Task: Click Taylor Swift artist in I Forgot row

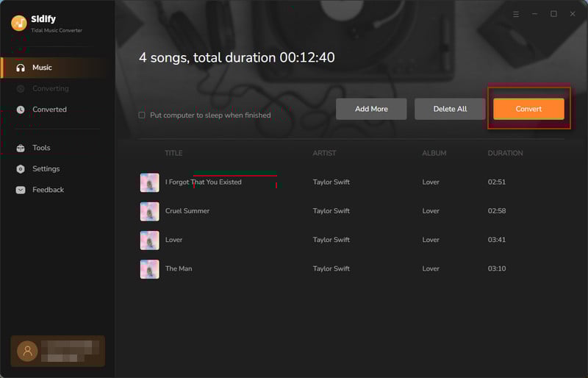Action: click(x=331, y=182)
